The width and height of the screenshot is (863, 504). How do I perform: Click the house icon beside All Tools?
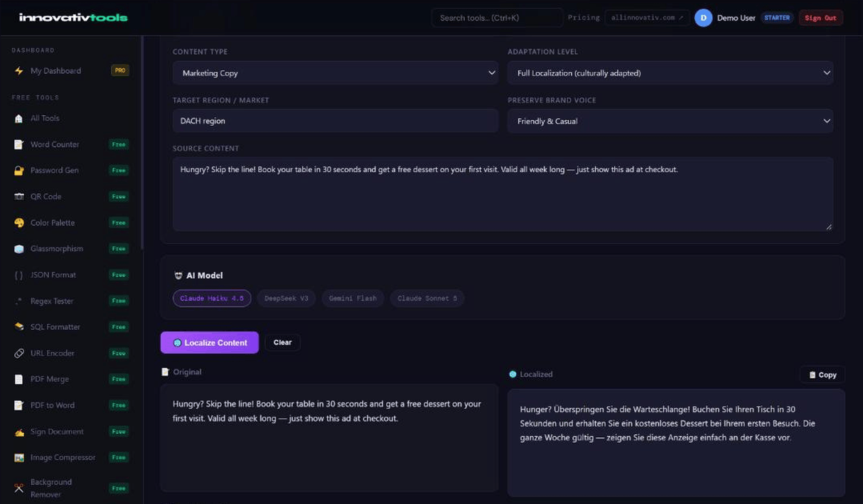point(19,119)
